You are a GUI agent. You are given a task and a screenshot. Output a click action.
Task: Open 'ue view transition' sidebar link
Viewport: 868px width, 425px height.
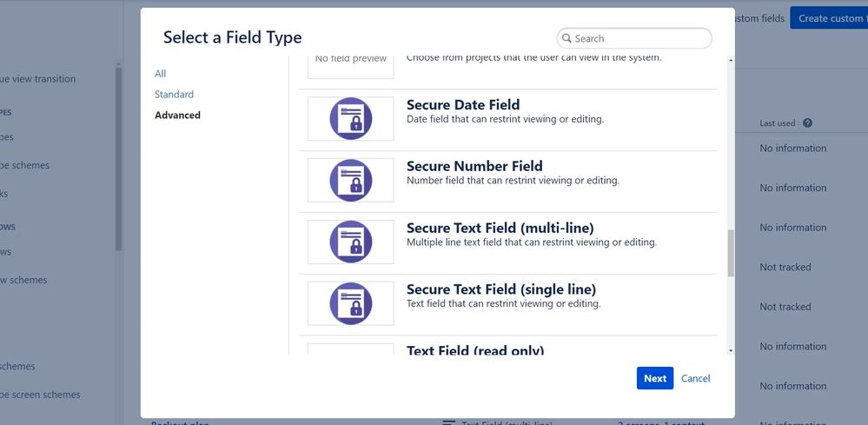pyautogui.click(x=37, y=78)
